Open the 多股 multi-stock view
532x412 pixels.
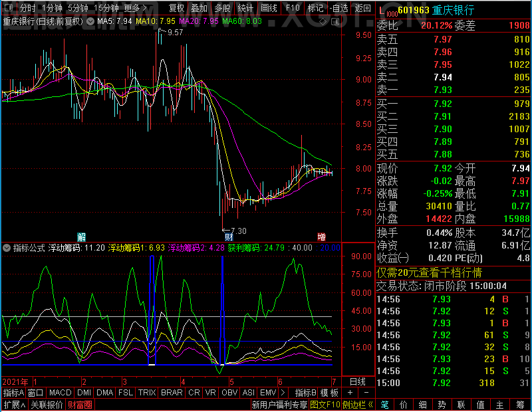tap(222, 7)
